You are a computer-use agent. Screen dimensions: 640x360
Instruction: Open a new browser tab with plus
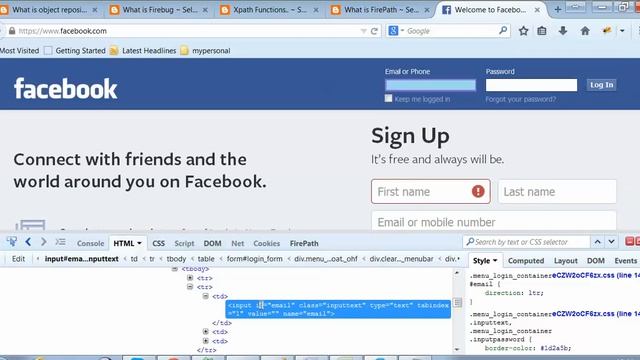[558, 9]
